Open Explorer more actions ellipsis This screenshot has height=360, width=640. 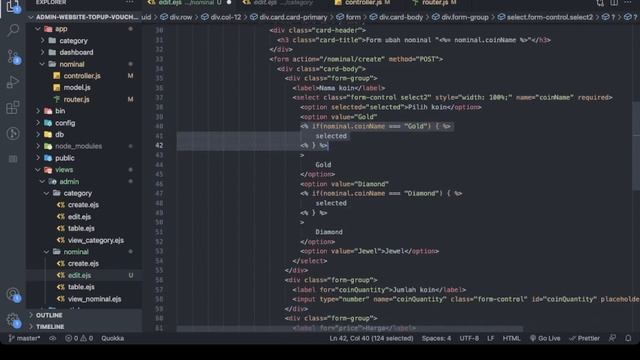pyautogui.click(x=129, y=2)
